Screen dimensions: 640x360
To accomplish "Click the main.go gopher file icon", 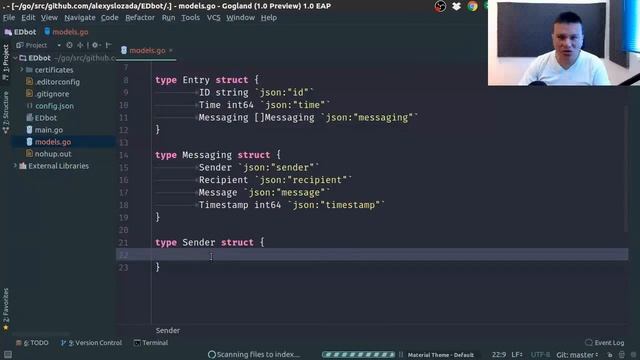I will (29, 130).
